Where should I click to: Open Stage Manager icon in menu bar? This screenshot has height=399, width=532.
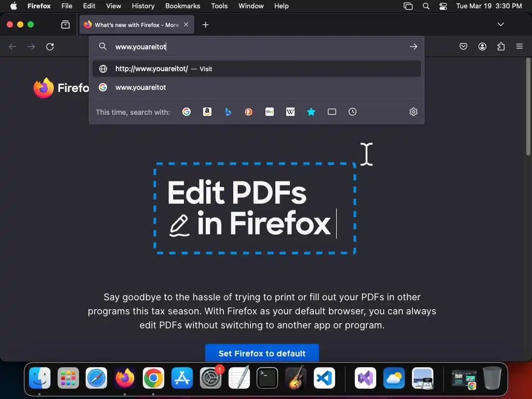pyautogui.click(x=408, y=6)
